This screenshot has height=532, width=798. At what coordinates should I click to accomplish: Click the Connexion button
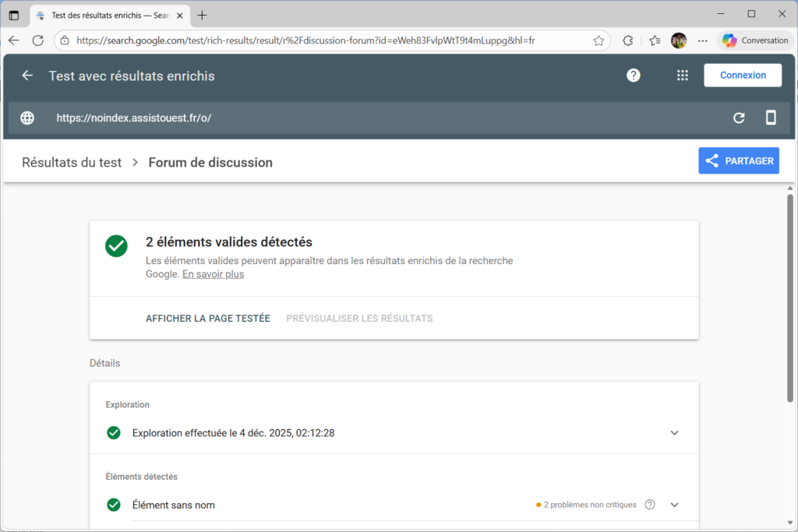point(743,76)
